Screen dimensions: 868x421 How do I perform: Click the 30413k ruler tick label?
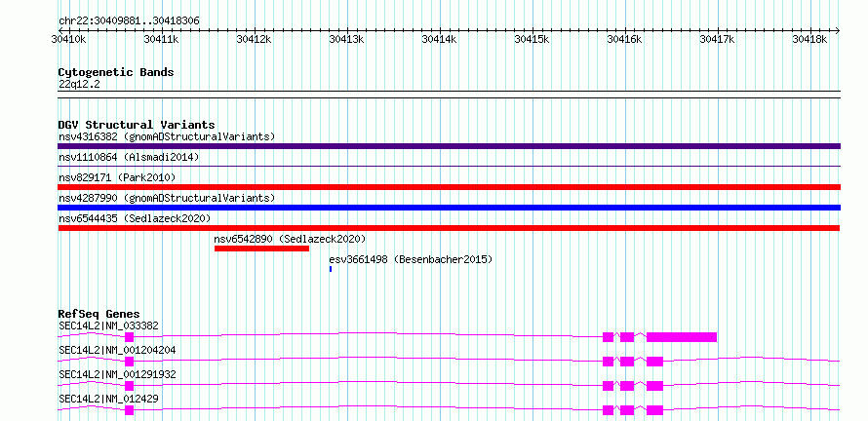pyautogui.click(x=346, y=39)
